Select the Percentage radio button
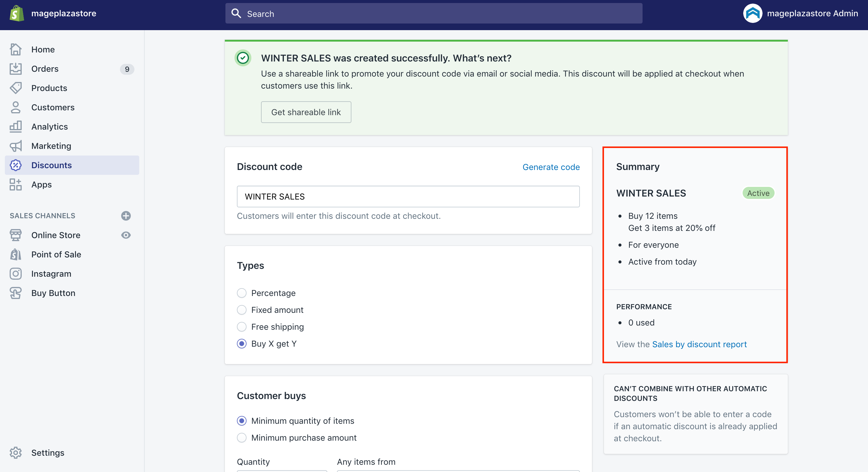The width and height of the screenshot is (868, 472). coord(242,293)
